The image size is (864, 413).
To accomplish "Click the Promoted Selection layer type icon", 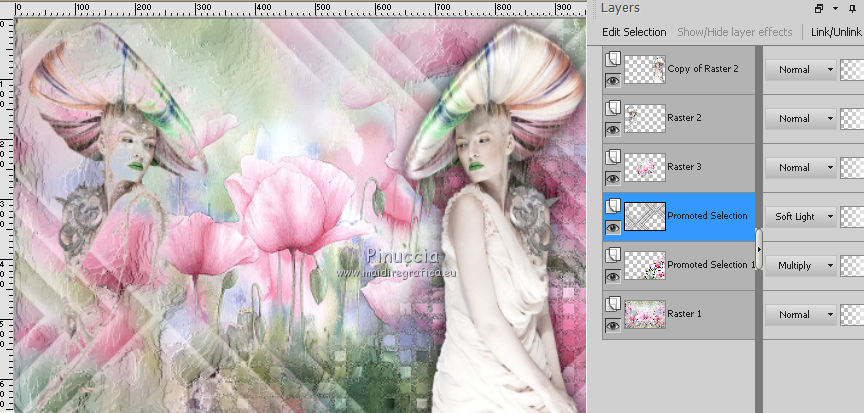I will pyautogui.click(x=612, y=207).
